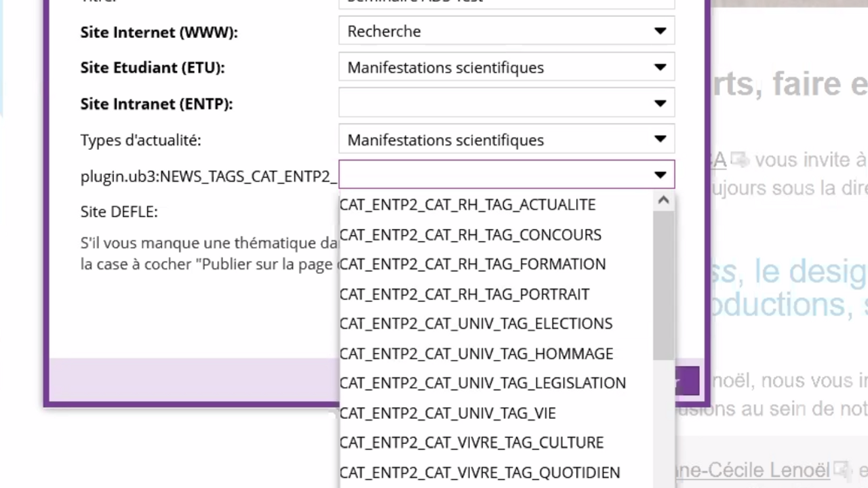Collapse the open NEWS_TAGS_CAT_ENTP2 dropdown arrow

click(x=660, y=176)
